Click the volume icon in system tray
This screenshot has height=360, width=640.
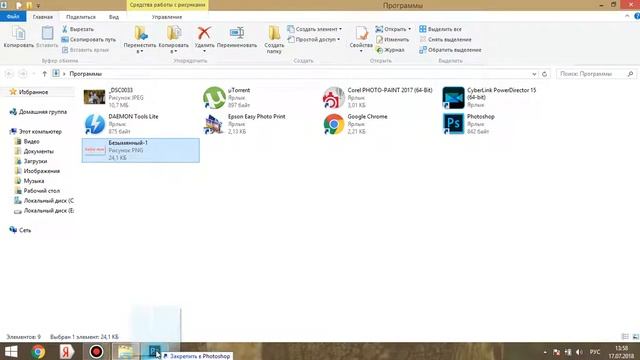[x=579, y=352]
